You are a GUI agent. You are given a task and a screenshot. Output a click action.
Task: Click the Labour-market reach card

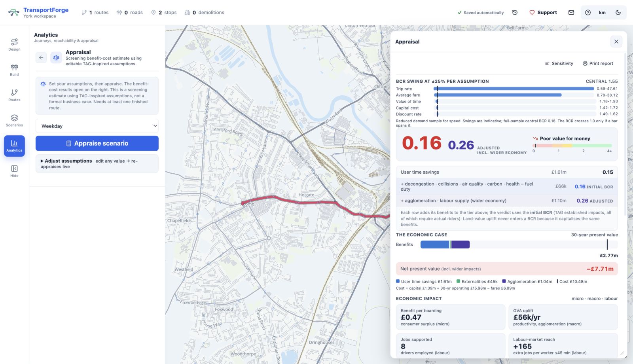click(563, 345)
